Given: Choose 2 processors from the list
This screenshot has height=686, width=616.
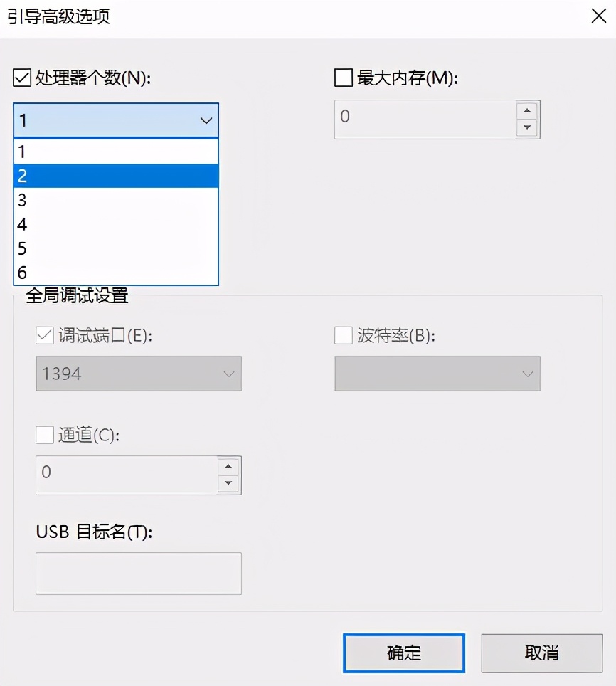Looking at the screenshot, I should tap(116, 176).
